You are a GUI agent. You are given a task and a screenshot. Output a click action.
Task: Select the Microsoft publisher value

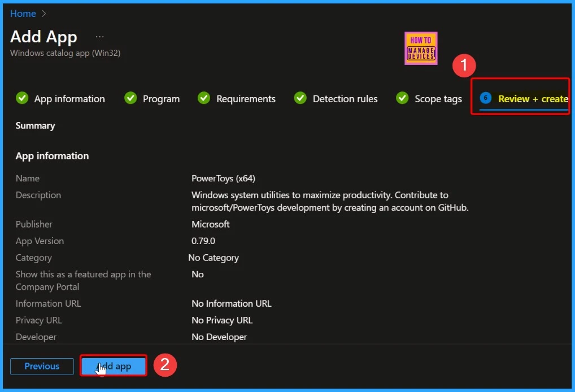point(211,224)
